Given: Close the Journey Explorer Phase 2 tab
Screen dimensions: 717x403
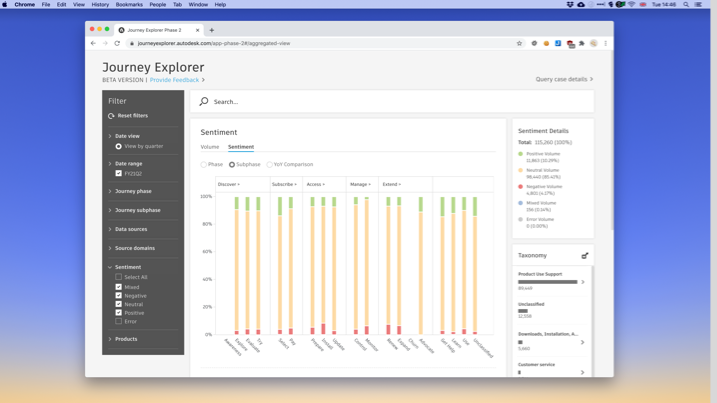Looking at the screenshot, I should (x=198, y=30).
